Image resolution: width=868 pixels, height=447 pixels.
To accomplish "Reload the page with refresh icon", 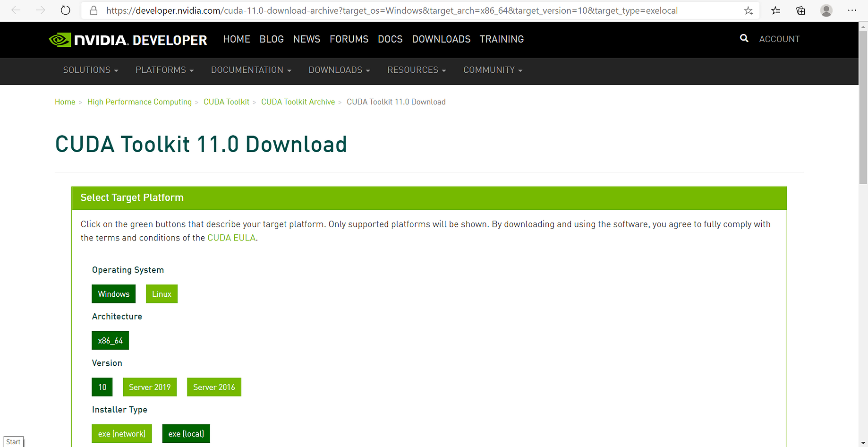I will (66, 10).
